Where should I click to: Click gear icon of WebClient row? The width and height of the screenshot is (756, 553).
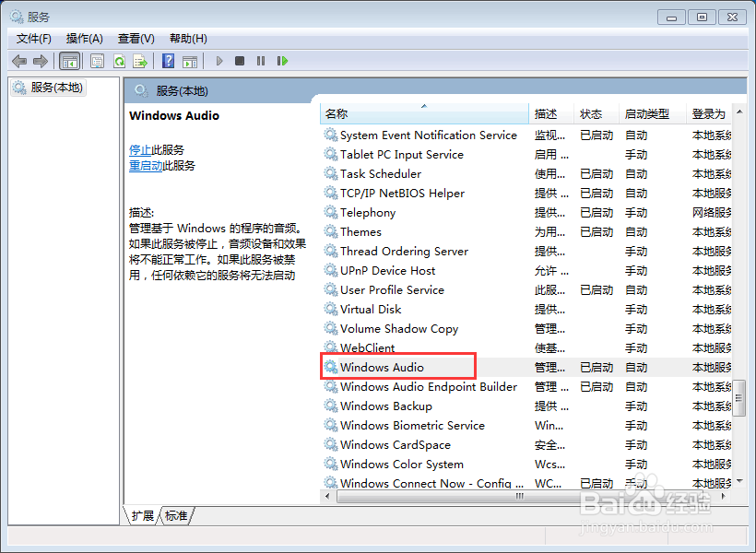point(330,347)
